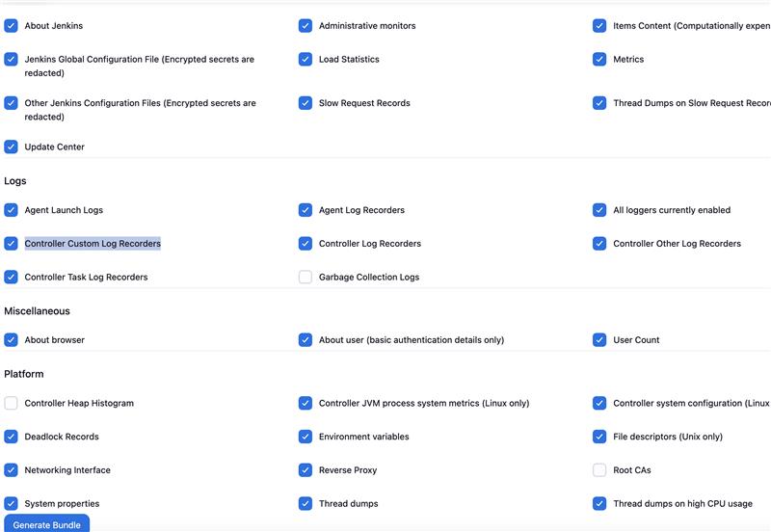Uncheck All loggers currently enabled
The width and height of the screenshot is (771, 532).
(599, 210)
